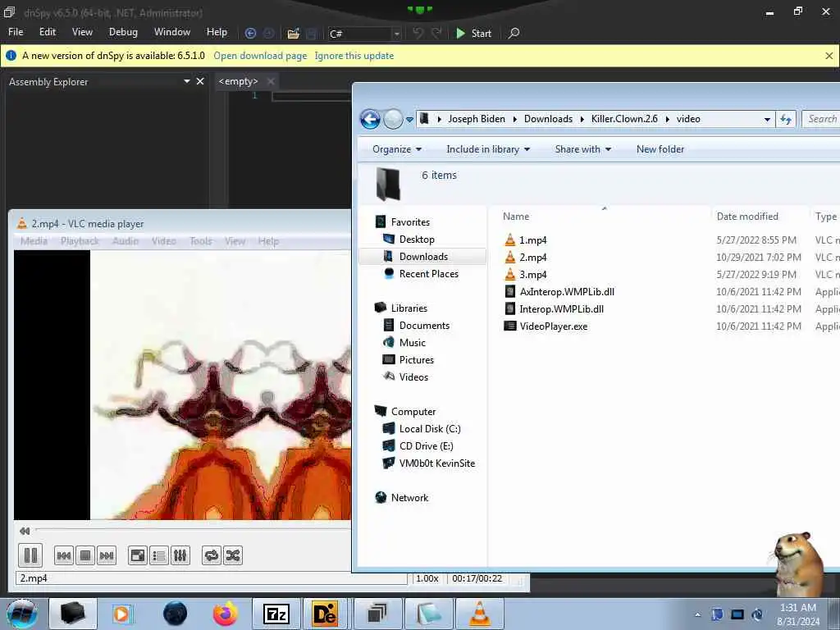The image size is (840, 630).
Task: Click Explorer back navigation button
Action: [370, 119]
